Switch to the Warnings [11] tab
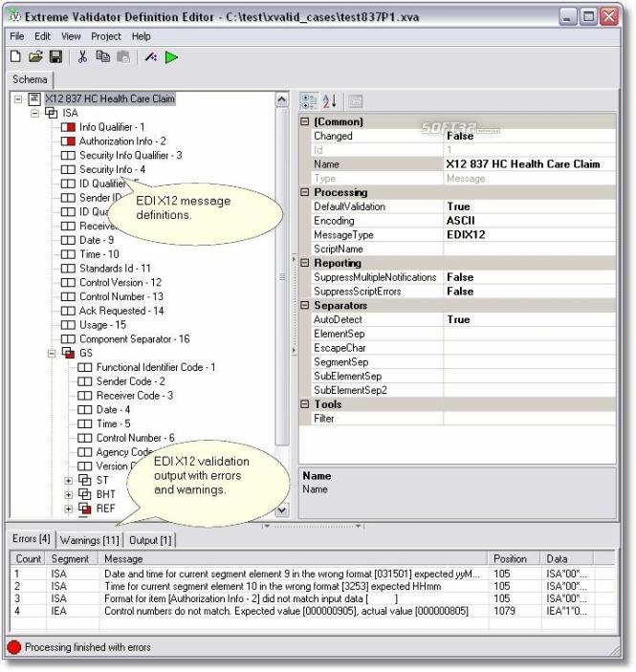The image size is (636, 672). [90, 541]
